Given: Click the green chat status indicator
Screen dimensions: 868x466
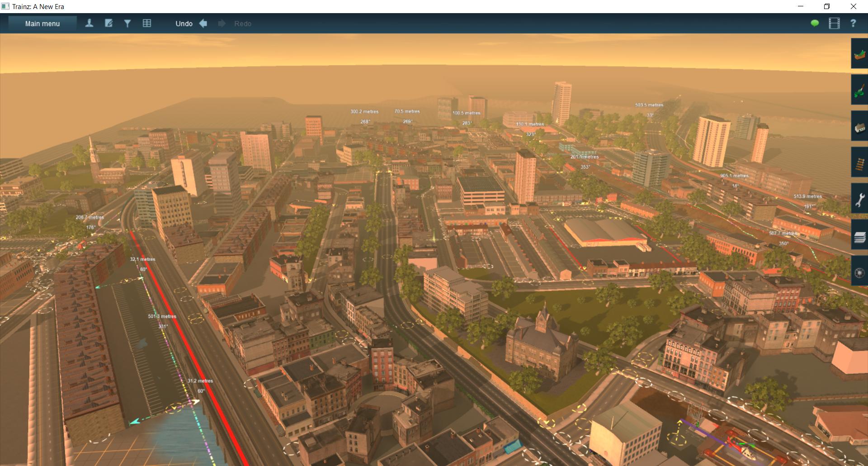Looking at the screenshot, I should pos(815,24).
